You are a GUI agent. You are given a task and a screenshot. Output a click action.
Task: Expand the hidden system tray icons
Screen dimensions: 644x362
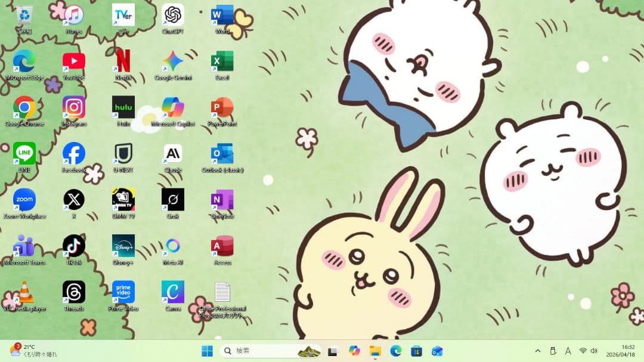[x=538, y=351]
